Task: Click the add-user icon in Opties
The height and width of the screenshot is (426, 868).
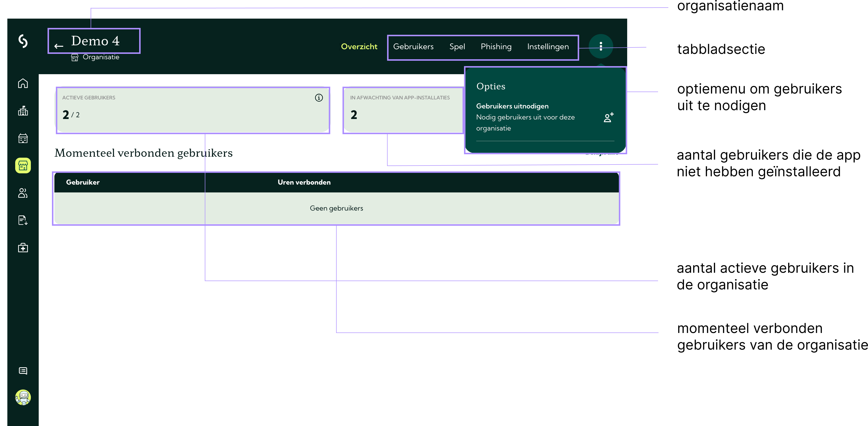Action: pyautogui.click(x=609, y=117)
